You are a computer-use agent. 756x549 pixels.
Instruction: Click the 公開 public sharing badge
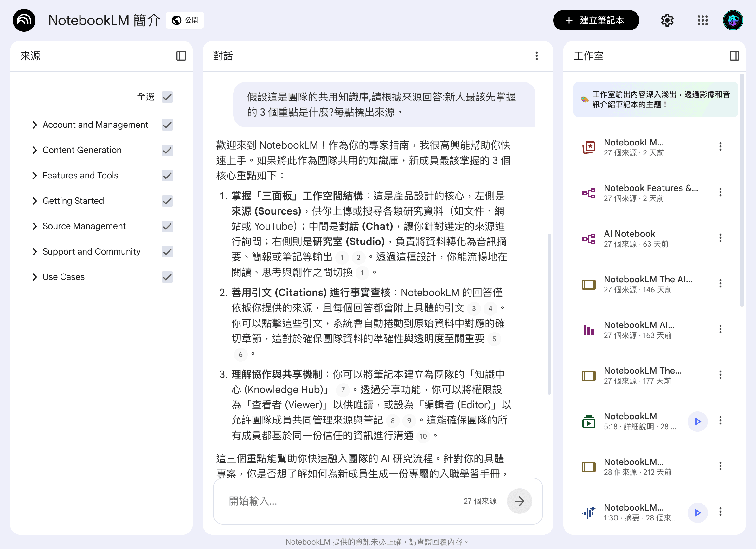(x=185, y=20)
